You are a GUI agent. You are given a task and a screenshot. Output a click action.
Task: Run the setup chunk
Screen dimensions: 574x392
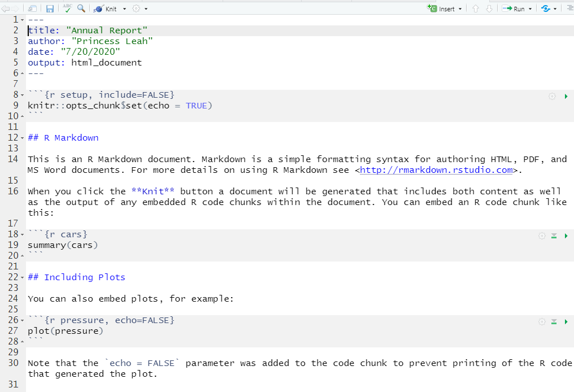point(566,96)
